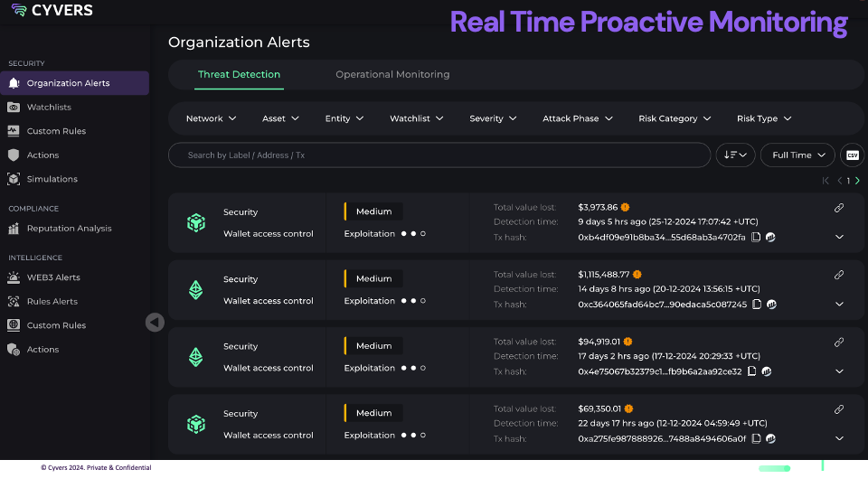Open link icon for the $1,115,488.77 alert
868x488 pixels.
tap(839, 275)
